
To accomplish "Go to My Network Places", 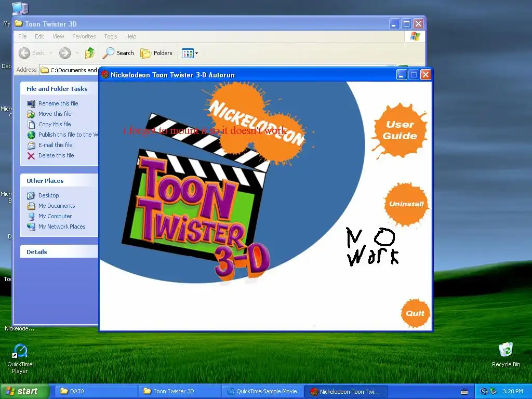I will (x=62, y=227).
